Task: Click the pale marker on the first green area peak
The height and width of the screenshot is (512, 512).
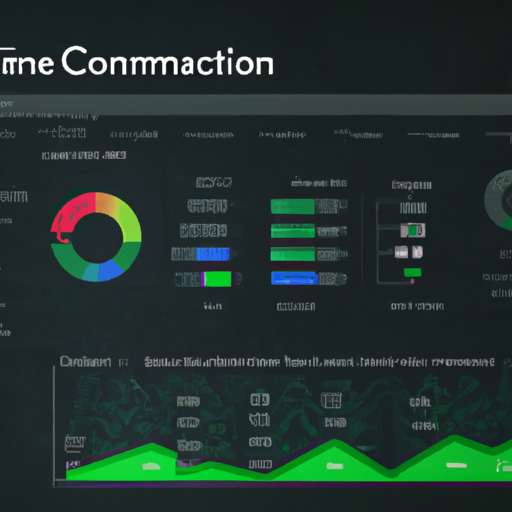Action: click(151, 466)
